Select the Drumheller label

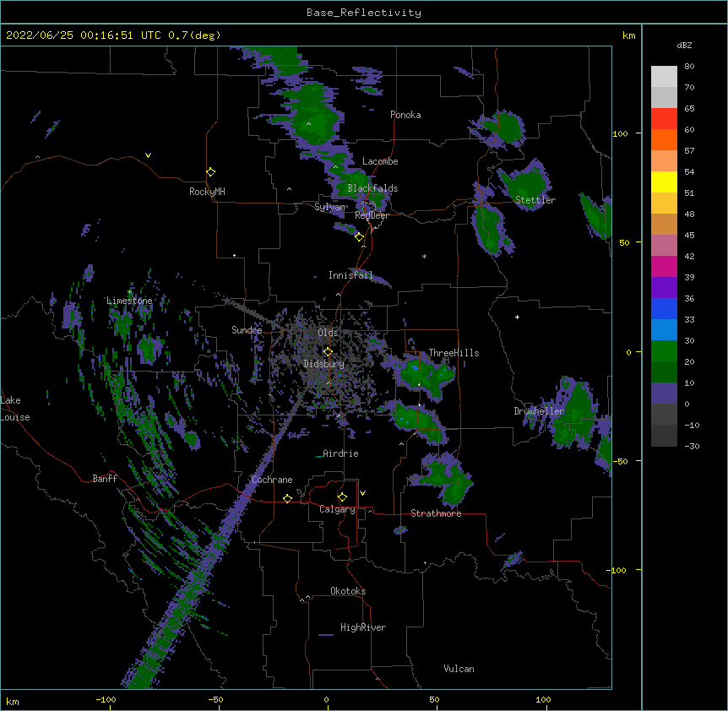(539, 411)
